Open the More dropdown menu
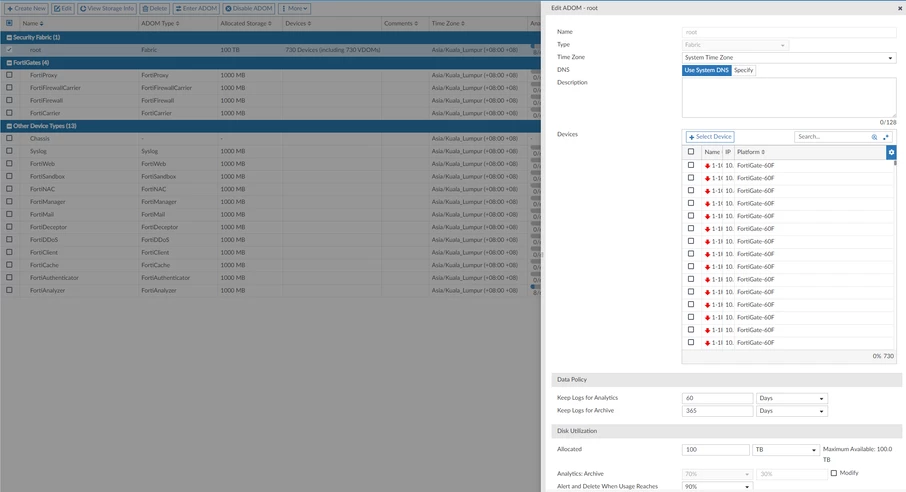Image resolution: width=906 pixels, height=492 pixels. (x=295, y=9)
